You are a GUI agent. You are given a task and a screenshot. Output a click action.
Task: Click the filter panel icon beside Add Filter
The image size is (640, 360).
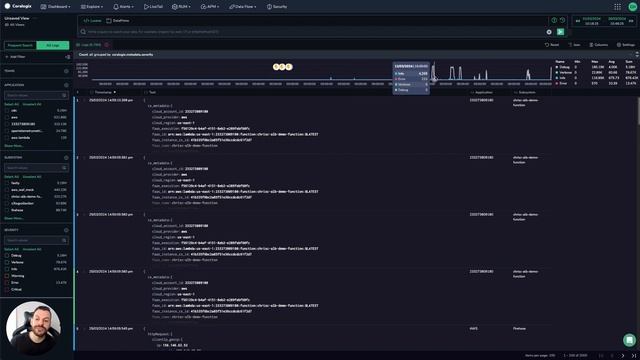67,57
